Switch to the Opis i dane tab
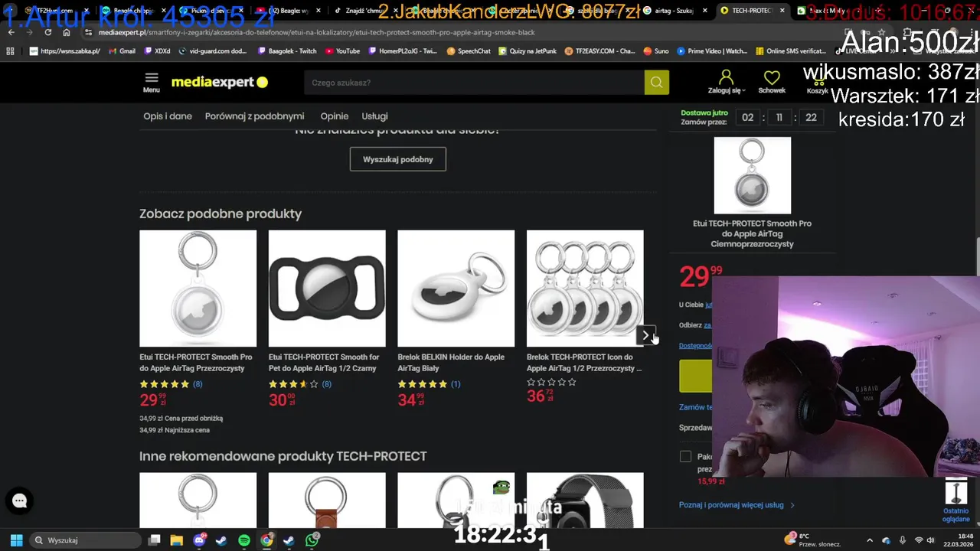This screenshot has height=551, width=980. [x=168, y=116]
